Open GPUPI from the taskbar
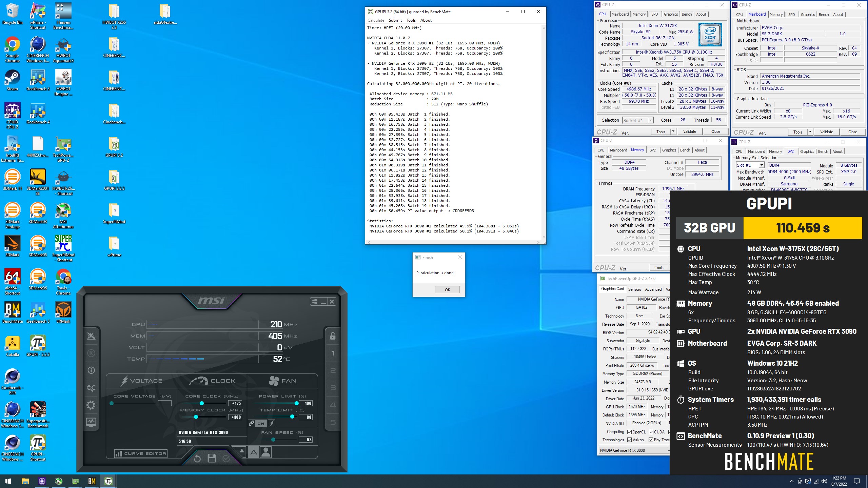Viewport: 868px width, 488px height. click(x=108, y=481)
